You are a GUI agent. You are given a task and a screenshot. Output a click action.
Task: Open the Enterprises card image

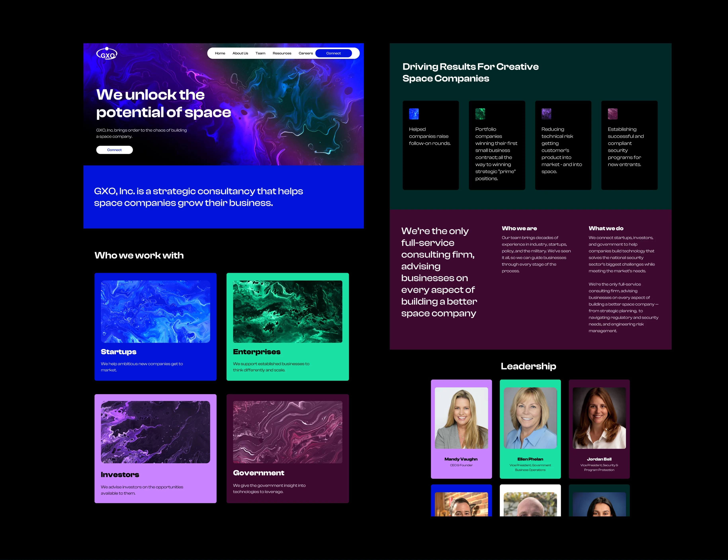click(288, 311)
